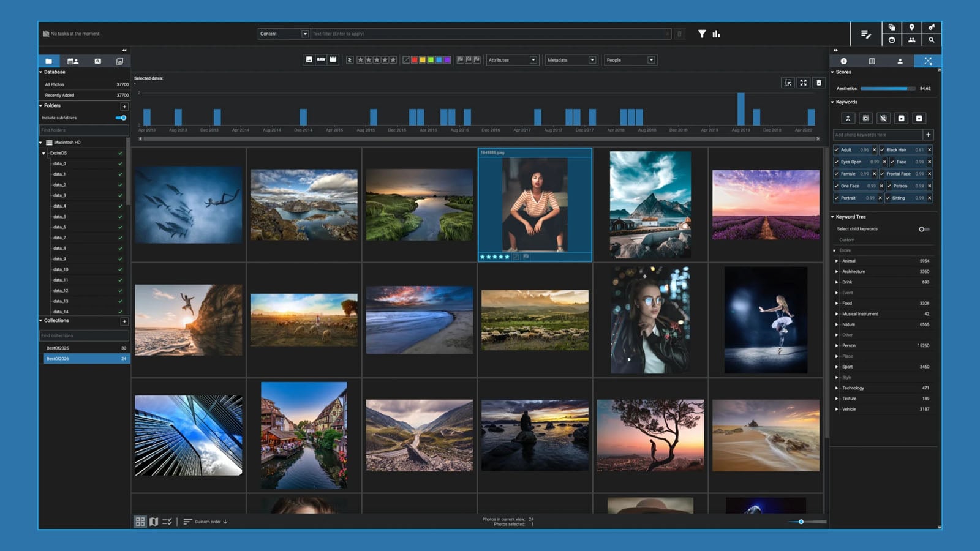980x551 pixels.
Task: Switch to map view icon in bottom bar
Action: [154, 522]
